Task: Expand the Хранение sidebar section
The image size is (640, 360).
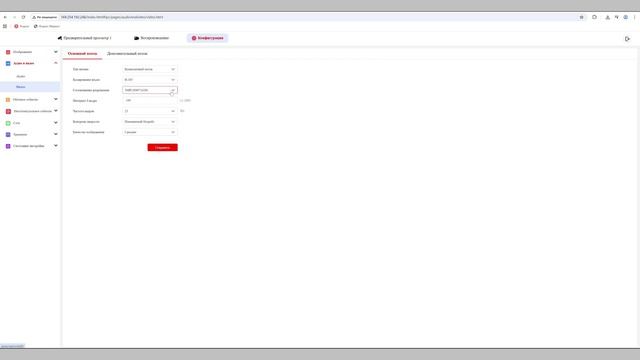Action: coord(56,134)
